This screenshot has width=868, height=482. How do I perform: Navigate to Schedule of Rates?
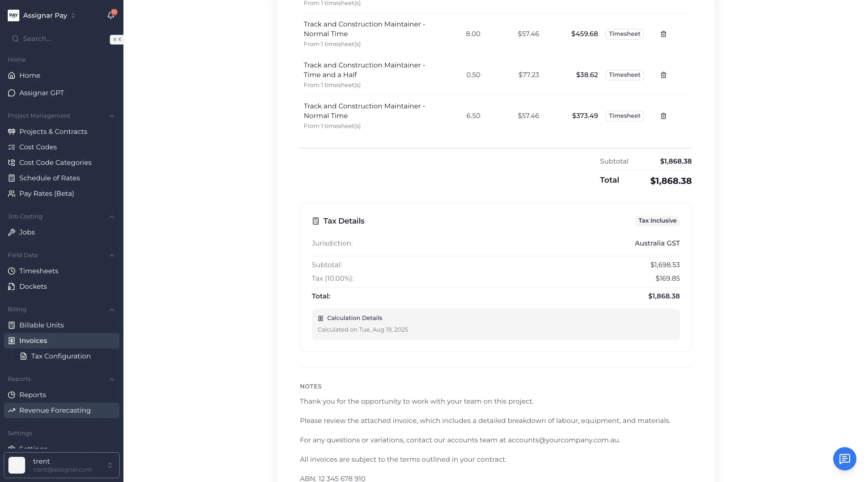[x=50, y=178]
